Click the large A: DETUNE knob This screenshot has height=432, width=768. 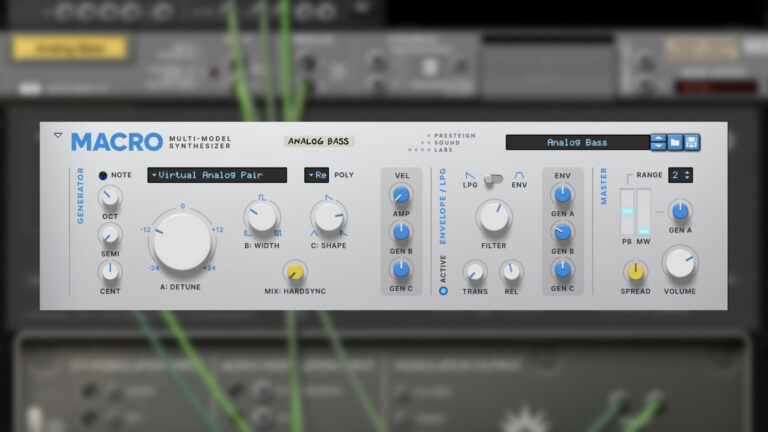point(182,242)
